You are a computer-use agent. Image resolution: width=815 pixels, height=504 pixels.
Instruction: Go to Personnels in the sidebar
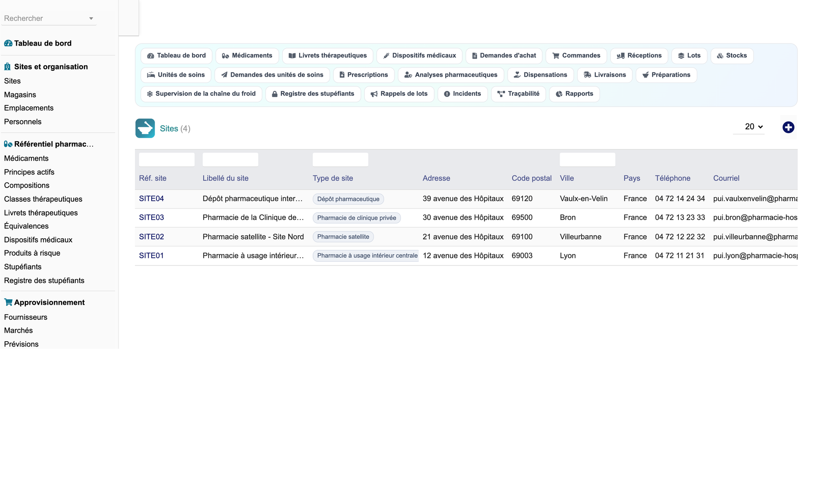point(23,122)
